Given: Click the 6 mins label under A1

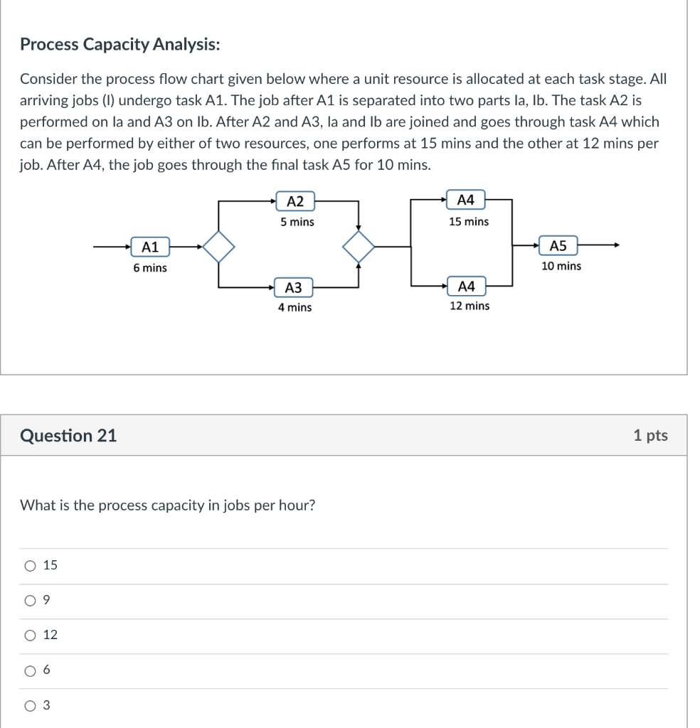Looking at the screenshot, I should 149,268.
